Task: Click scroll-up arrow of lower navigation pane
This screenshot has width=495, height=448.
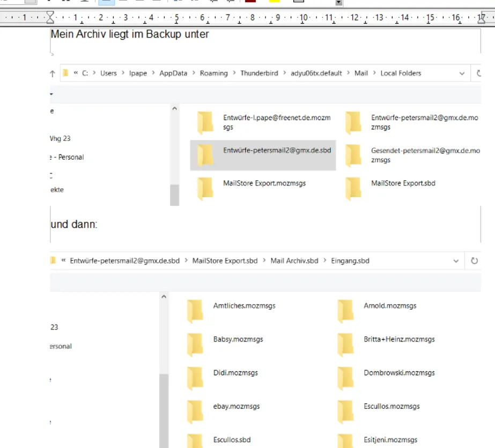Action: click(164, 296)
